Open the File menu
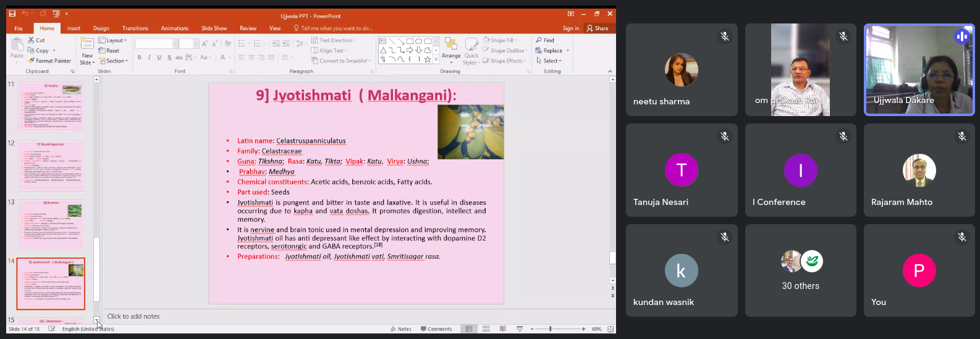980x339 pixels. tap(19, 28)
